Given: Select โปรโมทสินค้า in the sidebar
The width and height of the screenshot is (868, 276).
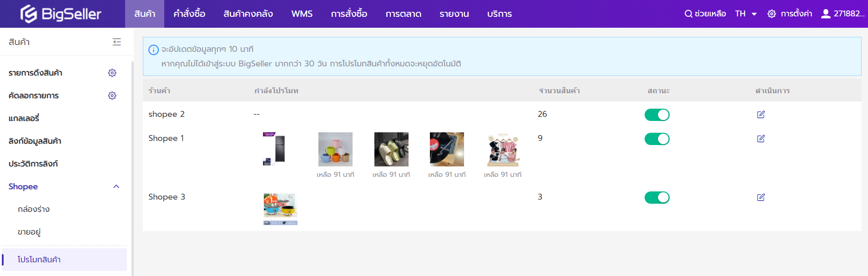Looking at the screenshot, I should [x=39, y=260].
